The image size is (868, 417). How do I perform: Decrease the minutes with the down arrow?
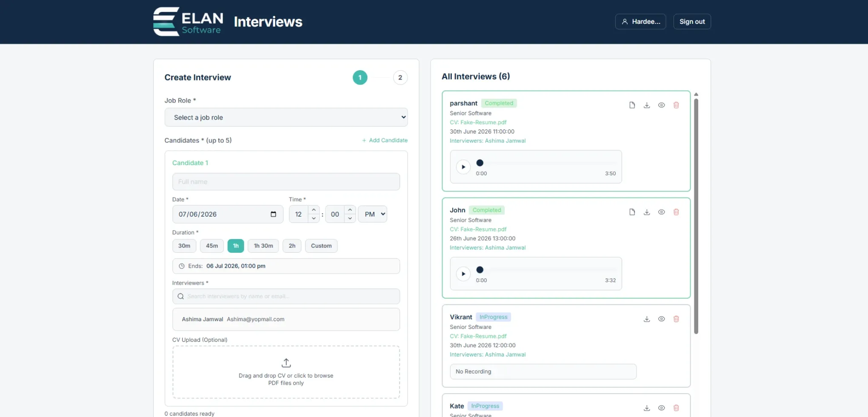pyautogui.click(x=350, y=218)
